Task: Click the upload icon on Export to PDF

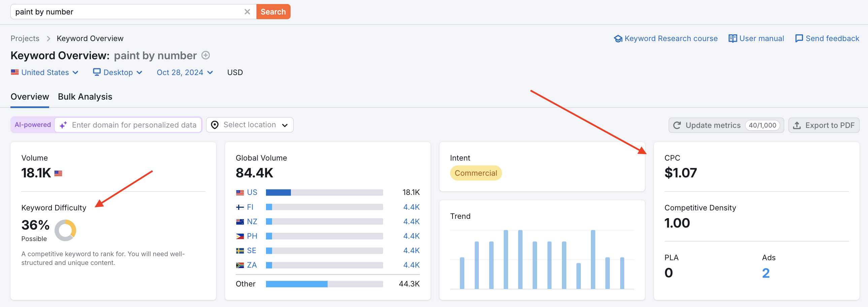Action: (797, 125)
